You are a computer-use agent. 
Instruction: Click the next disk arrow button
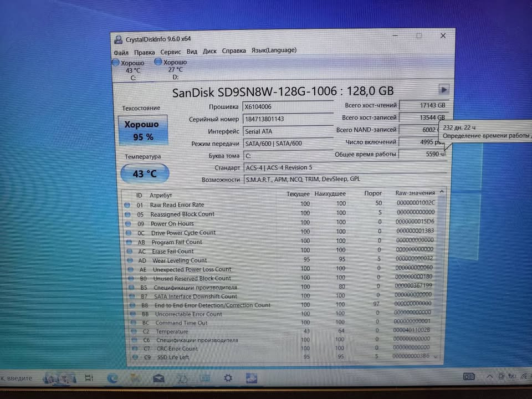[x=443, y=90]
